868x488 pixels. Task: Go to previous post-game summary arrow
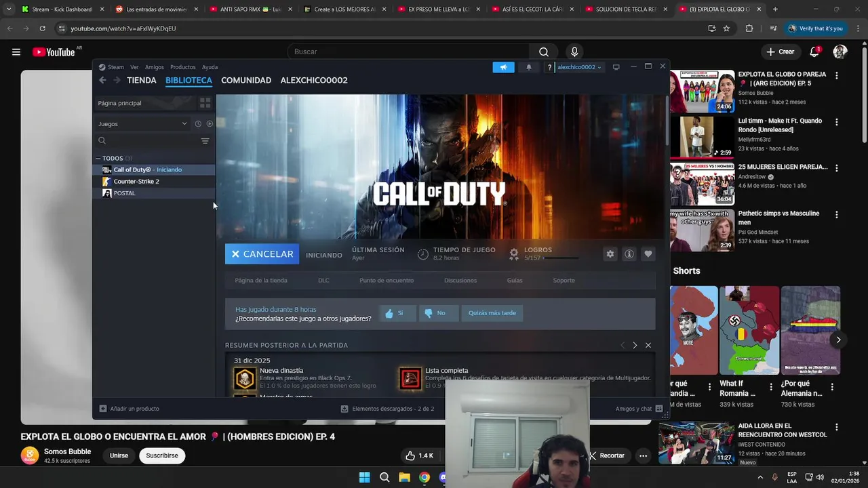[623, 345]
